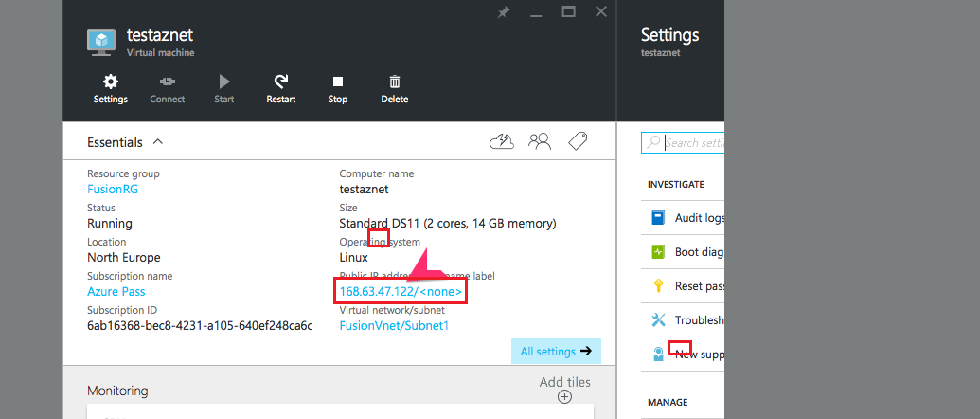The width and height of the screenshot is (980, 419).
Task: Minimize the testaznet blade
Action: pyautogui.click(x=536, y=14)
